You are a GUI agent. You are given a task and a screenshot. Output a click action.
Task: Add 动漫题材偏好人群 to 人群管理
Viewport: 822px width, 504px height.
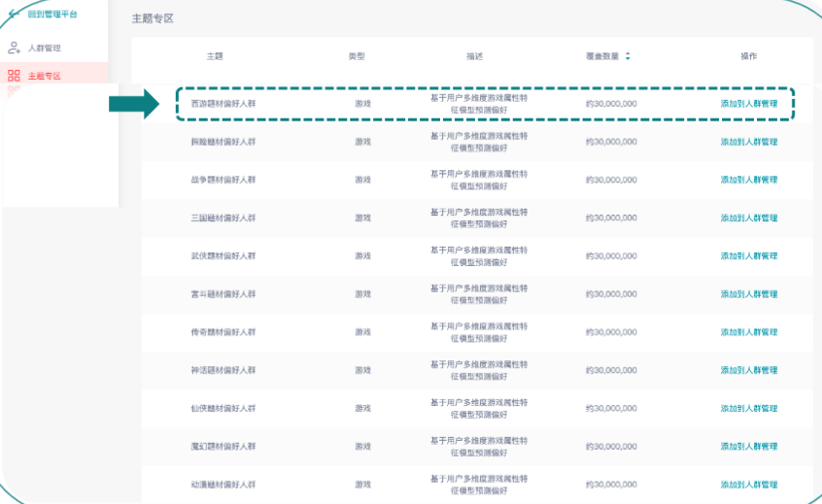[x=748, y=485]
